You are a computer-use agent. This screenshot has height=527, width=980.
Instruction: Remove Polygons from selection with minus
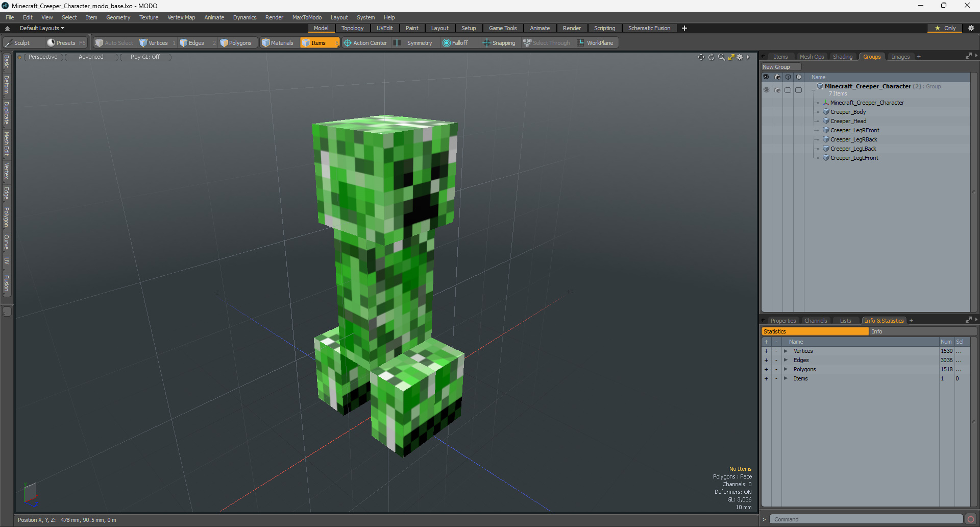[x=776, y=369]
